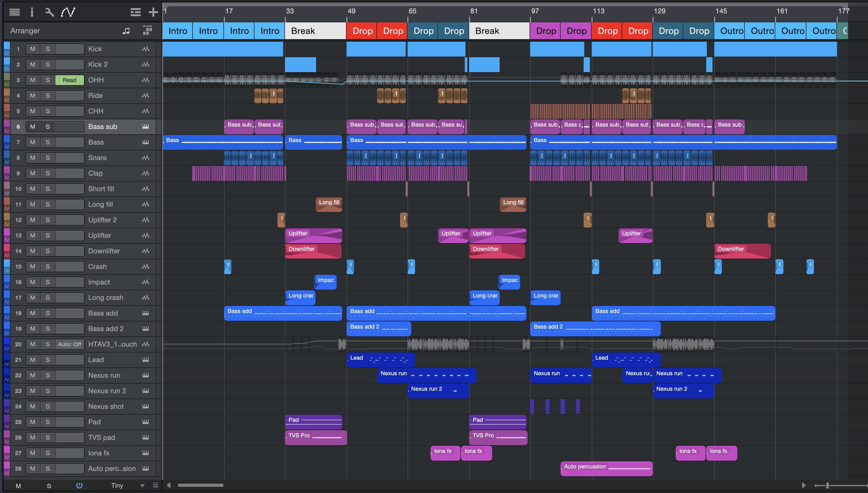Mute the Bass sub track

coord(33,127)
